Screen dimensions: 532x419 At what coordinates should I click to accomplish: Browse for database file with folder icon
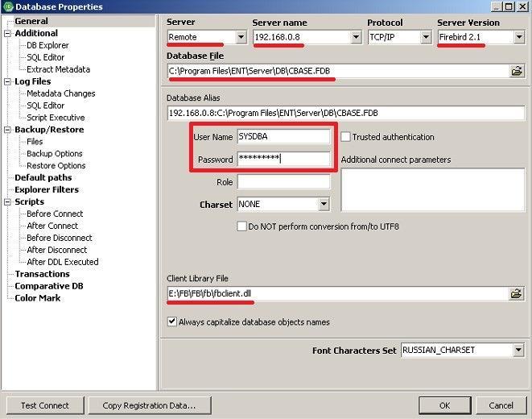[517, 71]
